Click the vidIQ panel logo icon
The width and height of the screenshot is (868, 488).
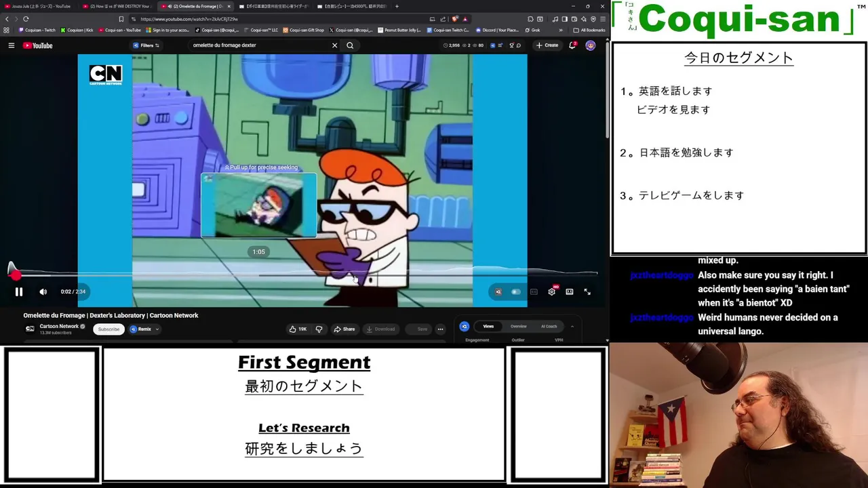[465, 326]
